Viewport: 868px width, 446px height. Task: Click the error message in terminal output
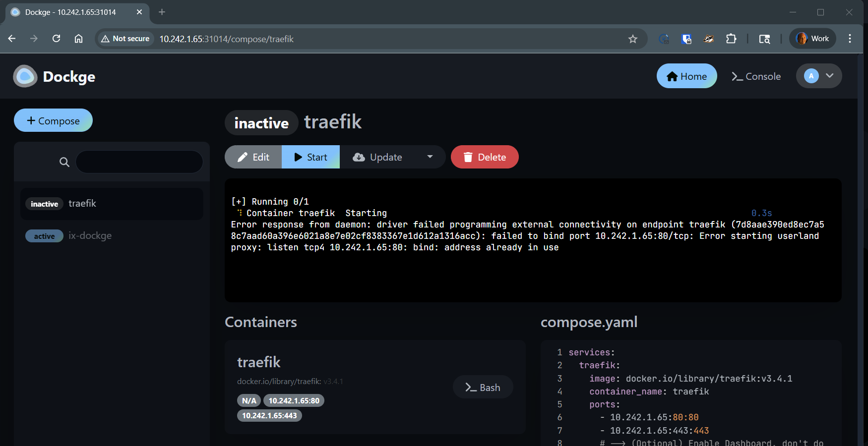pos(527,236)
